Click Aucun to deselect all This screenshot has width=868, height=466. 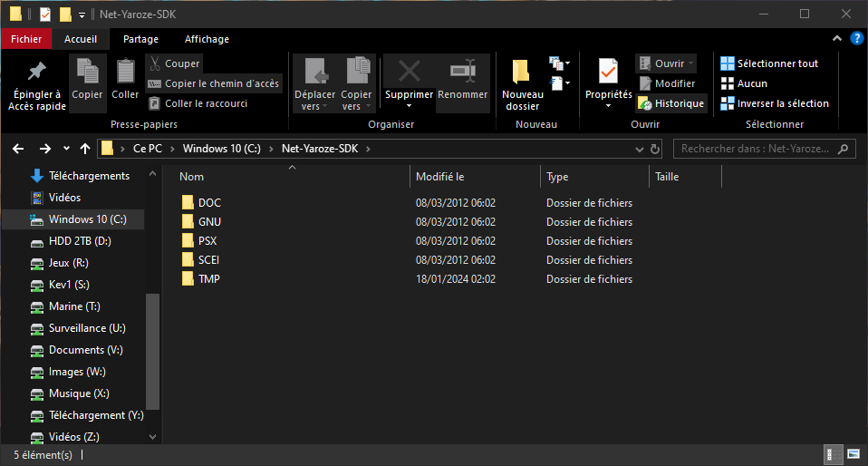click(x=744, y=83)
